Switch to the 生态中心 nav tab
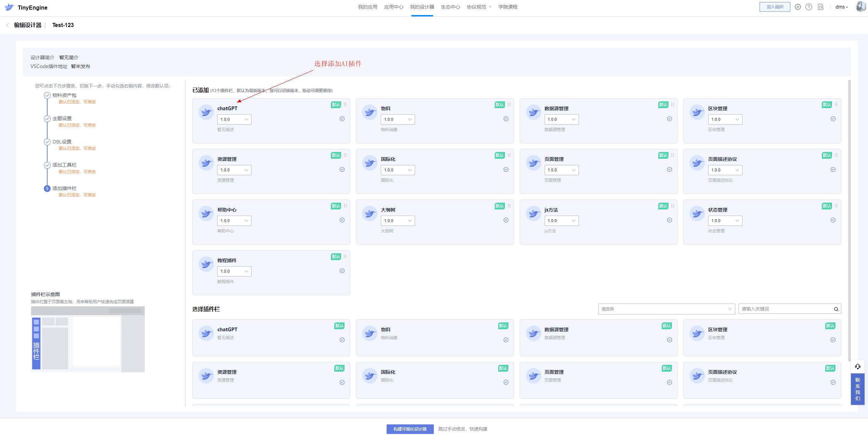This screenshot has height=435, width=868. coord(450,7)
